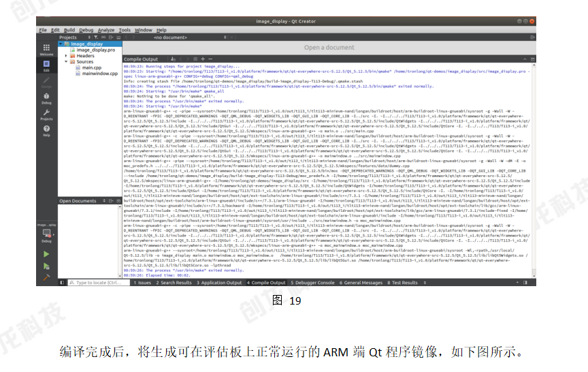Expand the Headers folder

point(66,56)
